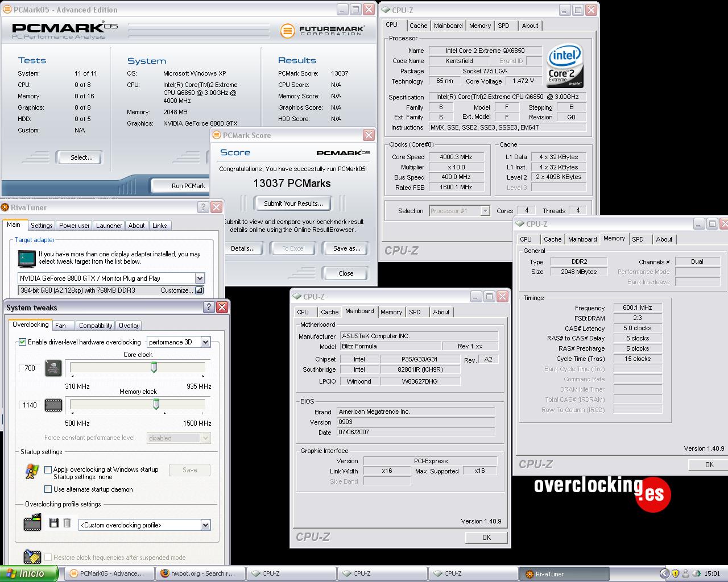Open the Overlay tab in System tweaks
Viewport: 728px width, 582px height.
(129, 326)
